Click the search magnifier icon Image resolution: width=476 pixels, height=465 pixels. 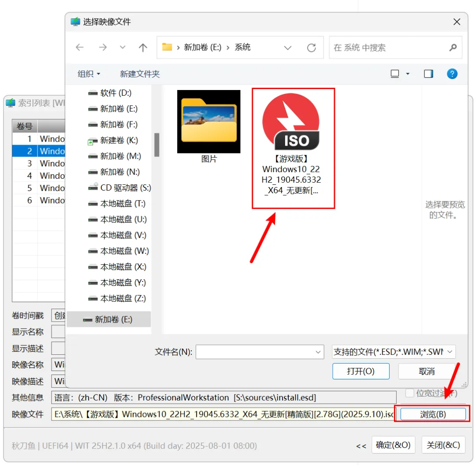(x=453, y=48)
